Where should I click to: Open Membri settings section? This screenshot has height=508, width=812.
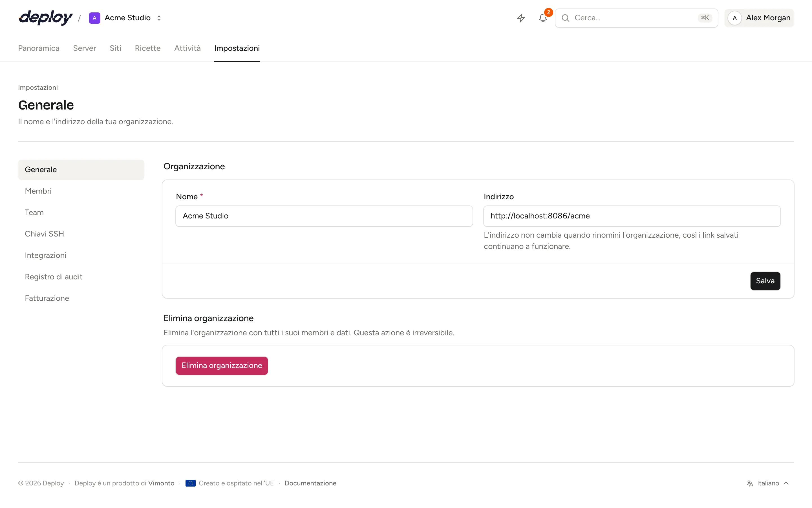(x=81, y=191)
